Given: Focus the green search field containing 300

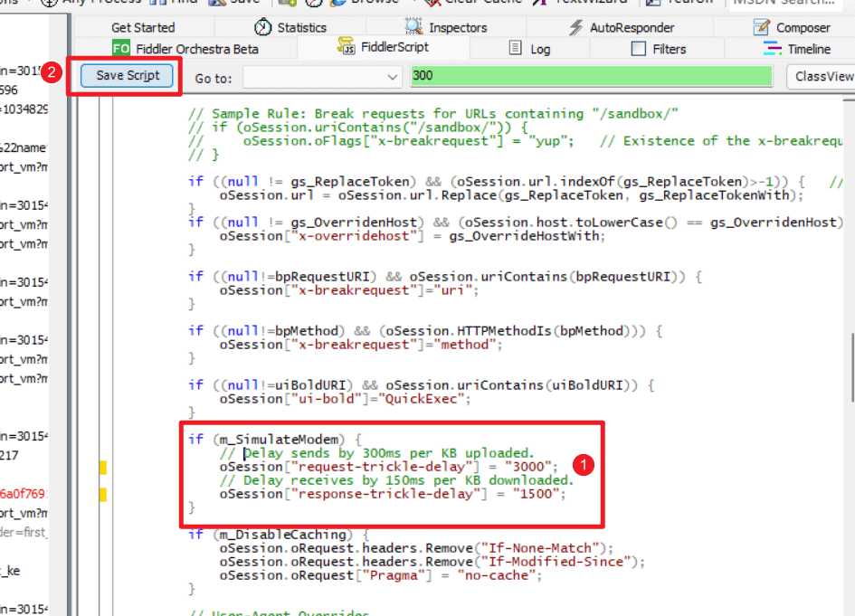Looking at the screenshot, I should [x=592, y=76].
